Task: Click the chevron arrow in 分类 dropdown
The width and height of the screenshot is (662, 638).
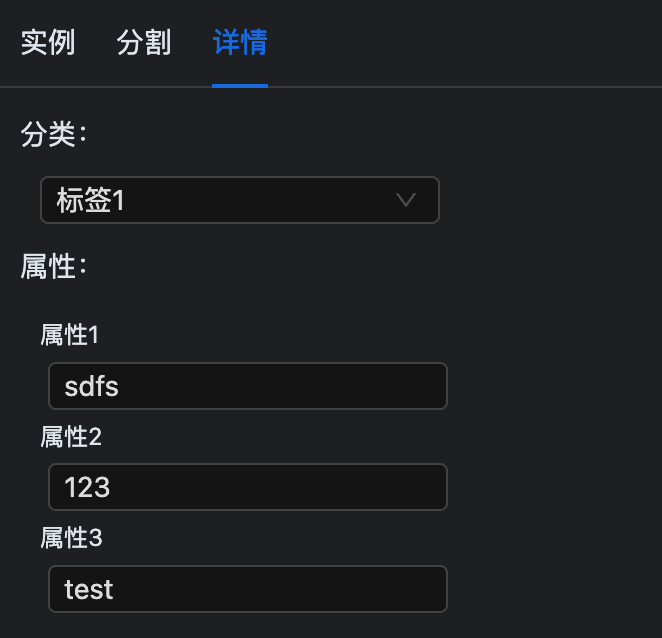Action: (406, 200)
